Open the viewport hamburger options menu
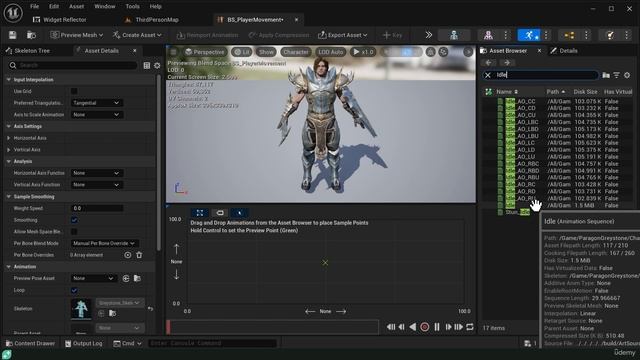Viewport: 640px width, 360px height. point(173,52)
